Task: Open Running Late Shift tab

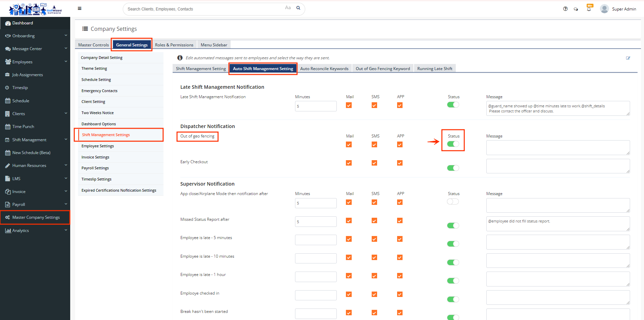Action: point(435,68)
